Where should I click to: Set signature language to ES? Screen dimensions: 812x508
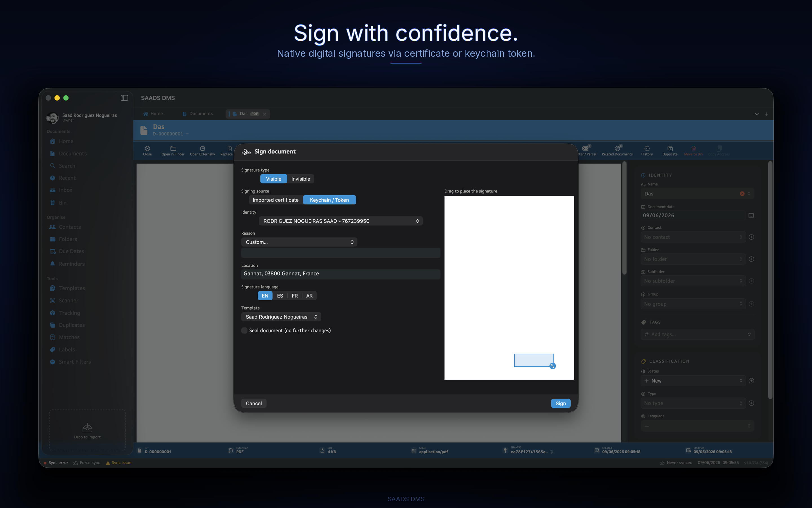click(280, 296)
